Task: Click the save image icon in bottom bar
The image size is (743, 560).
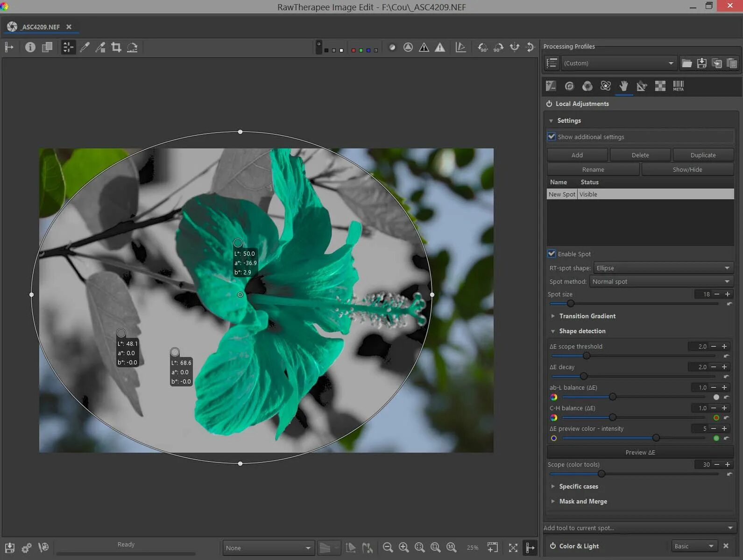Action: pyautogui.click(x=10, y=547)
